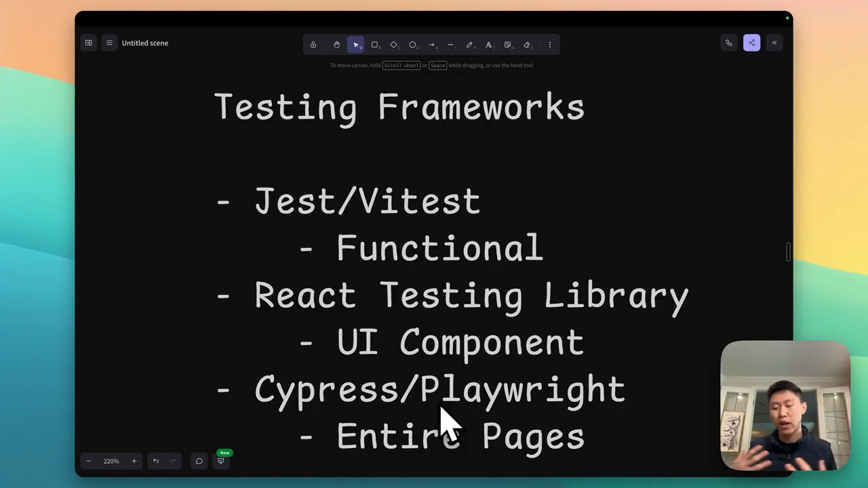
Task: Click the Untitled scene title
Action: [x=145, y=43]
